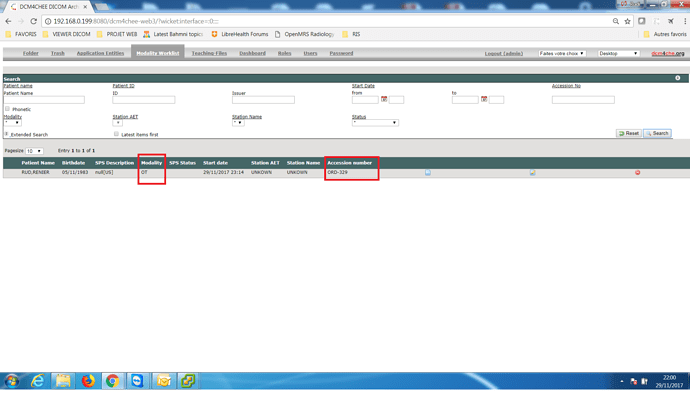Image resolution: width=690 pixels, height=396 pixels.
Task: Toggle the Extended Search option
Action: [x=6, y=134]
